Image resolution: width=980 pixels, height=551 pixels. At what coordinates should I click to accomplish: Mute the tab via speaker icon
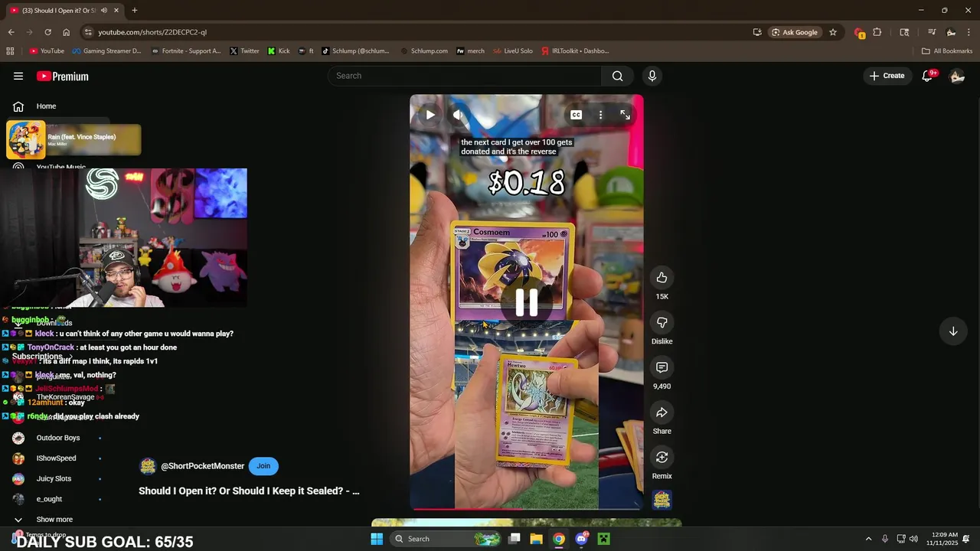coord(104,11)
